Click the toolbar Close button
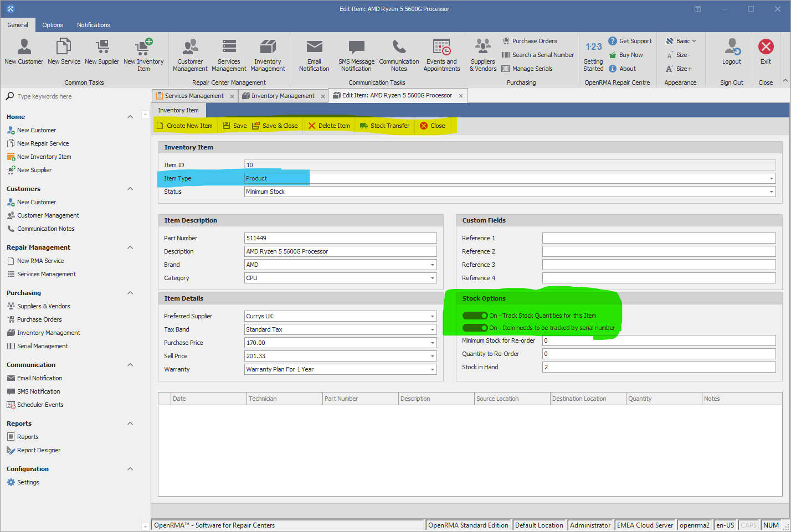 (x=433, y=126)
